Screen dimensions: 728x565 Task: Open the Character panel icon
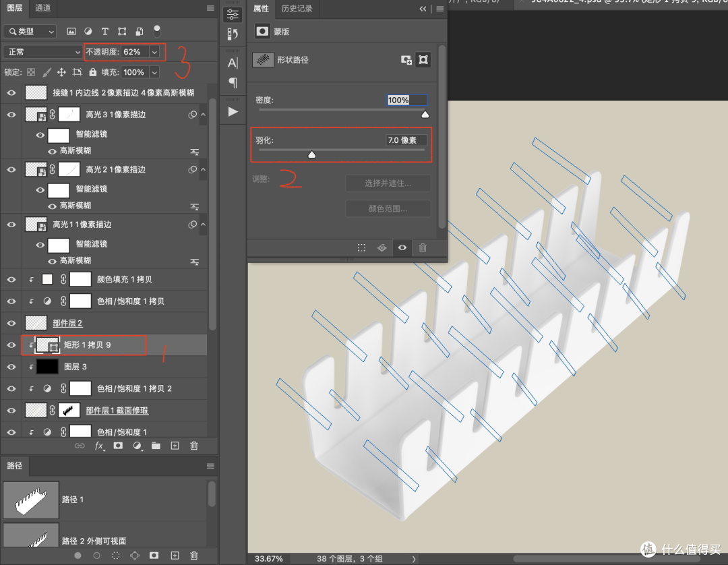[233, 63]
